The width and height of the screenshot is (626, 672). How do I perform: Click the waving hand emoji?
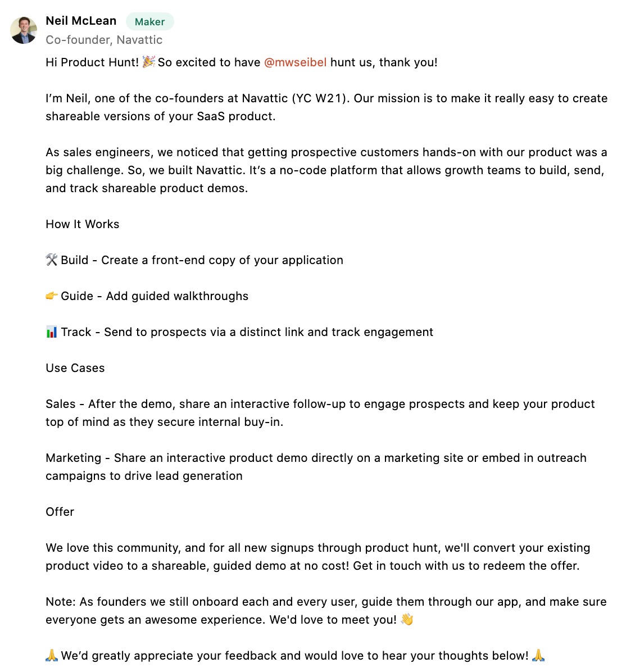407,619
